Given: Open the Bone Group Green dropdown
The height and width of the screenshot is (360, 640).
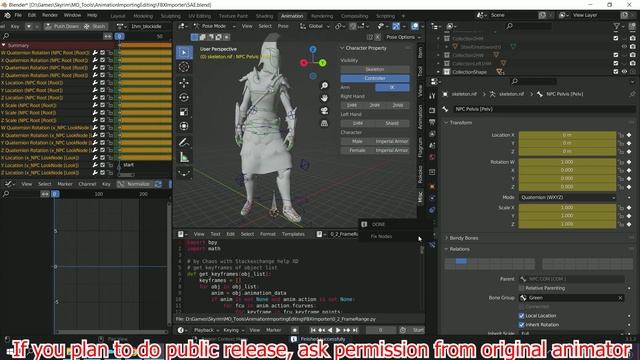Looking at the screenshot, I should pos(572,298).
